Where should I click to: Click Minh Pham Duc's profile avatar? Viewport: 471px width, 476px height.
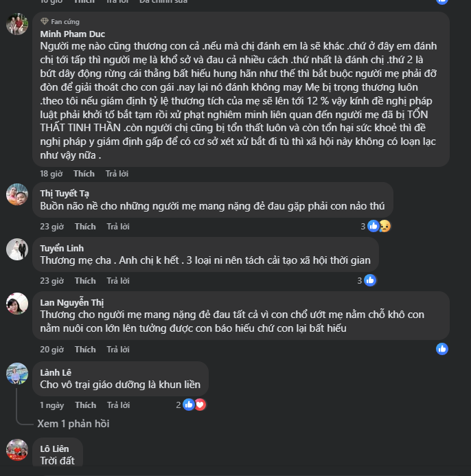[17, 24]
